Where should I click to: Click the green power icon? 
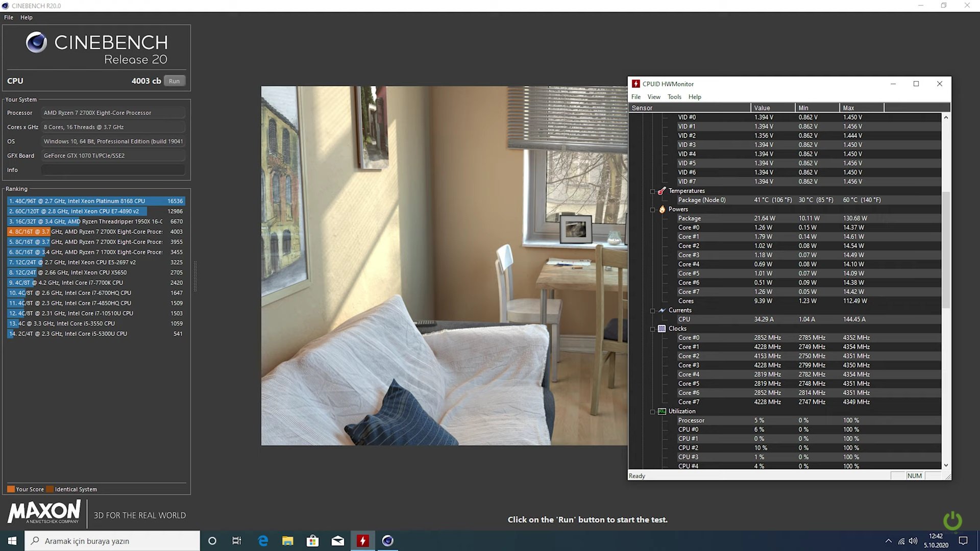point(952,520)
